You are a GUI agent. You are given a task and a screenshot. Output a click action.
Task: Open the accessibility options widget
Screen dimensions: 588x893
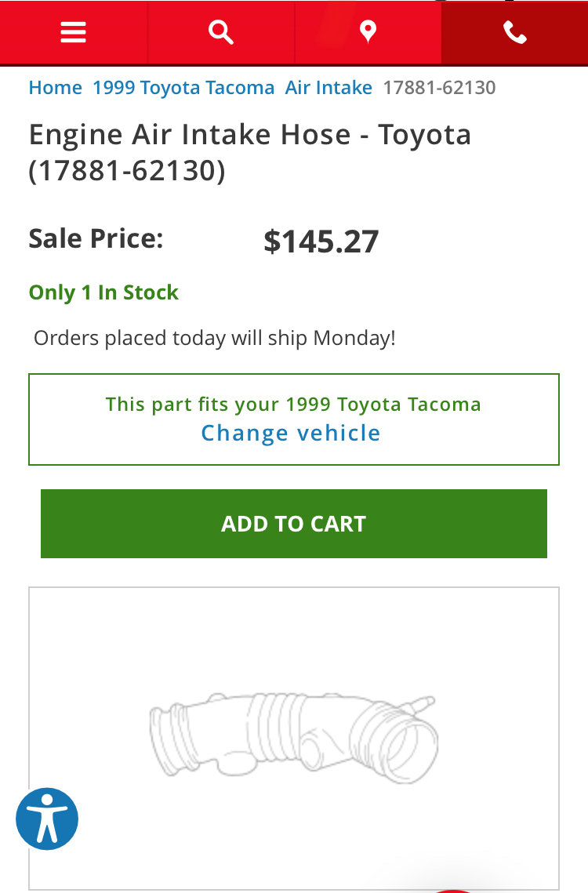(x=47, y=819)
